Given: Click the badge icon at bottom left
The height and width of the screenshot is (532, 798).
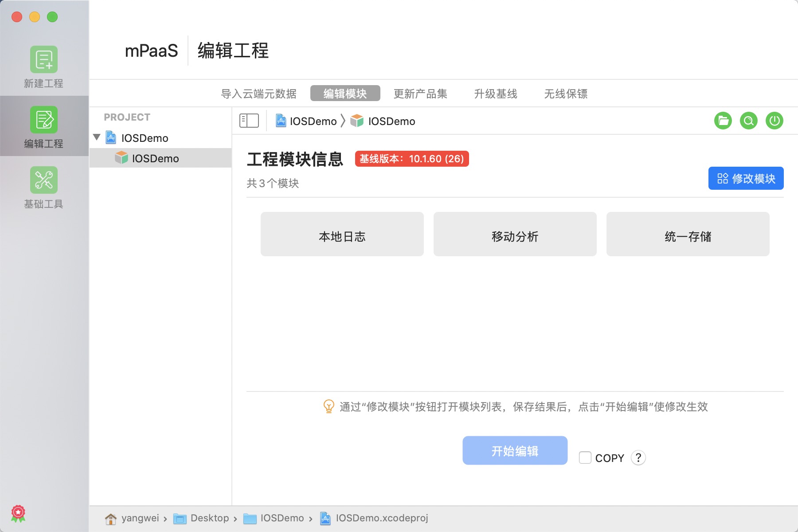Looking at the screenshot, I should (19, 513).
